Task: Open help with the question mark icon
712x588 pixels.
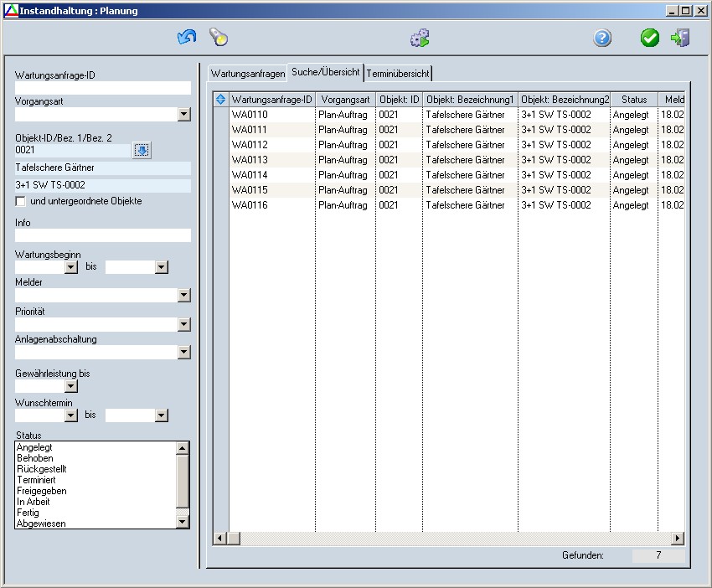Action: tap(602, 38)
